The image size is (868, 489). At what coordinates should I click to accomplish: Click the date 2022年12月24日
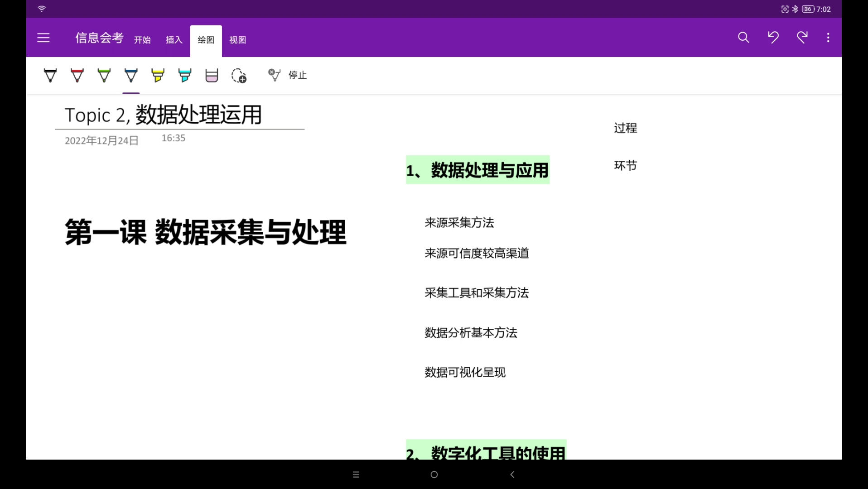point(101,141)
